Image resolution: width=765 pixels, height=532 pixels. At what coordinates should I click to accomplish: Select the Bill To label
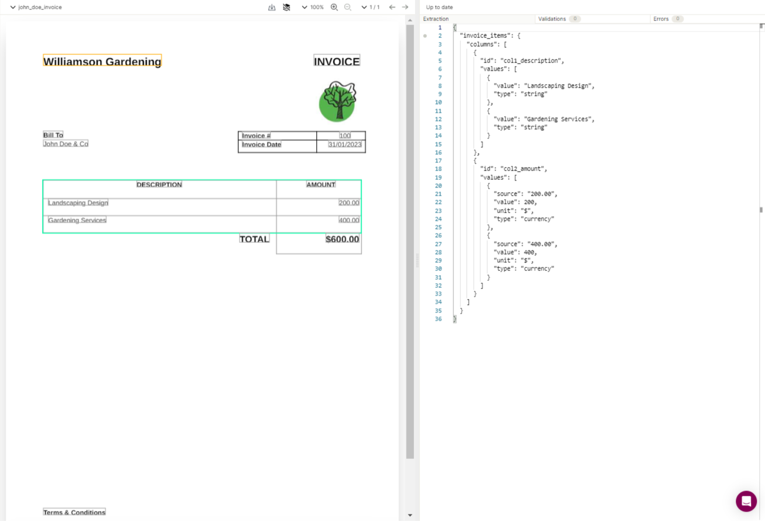tap(53, 135)
